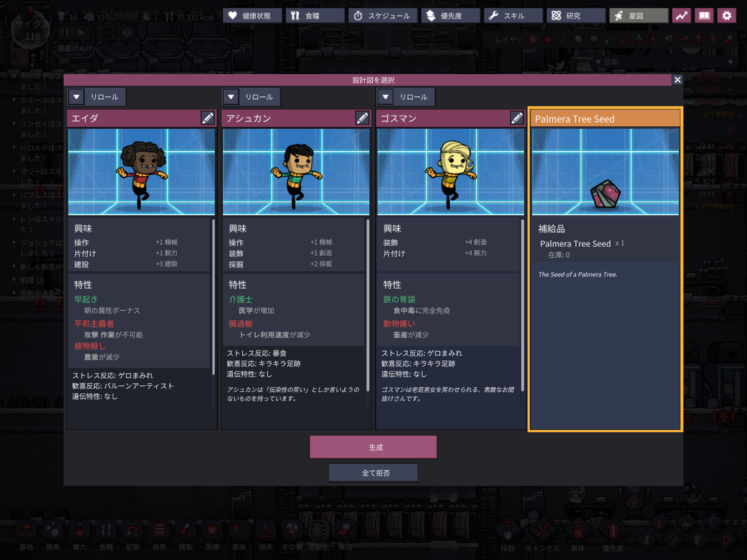Reroll the アシュカン duplicant card

pos(260,97)
